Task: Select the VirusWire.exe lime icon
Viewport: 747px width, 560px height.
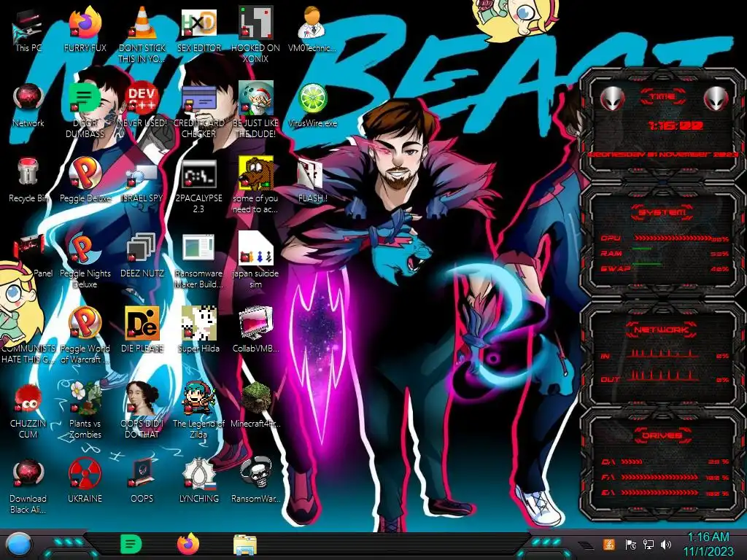Action: 312,106
